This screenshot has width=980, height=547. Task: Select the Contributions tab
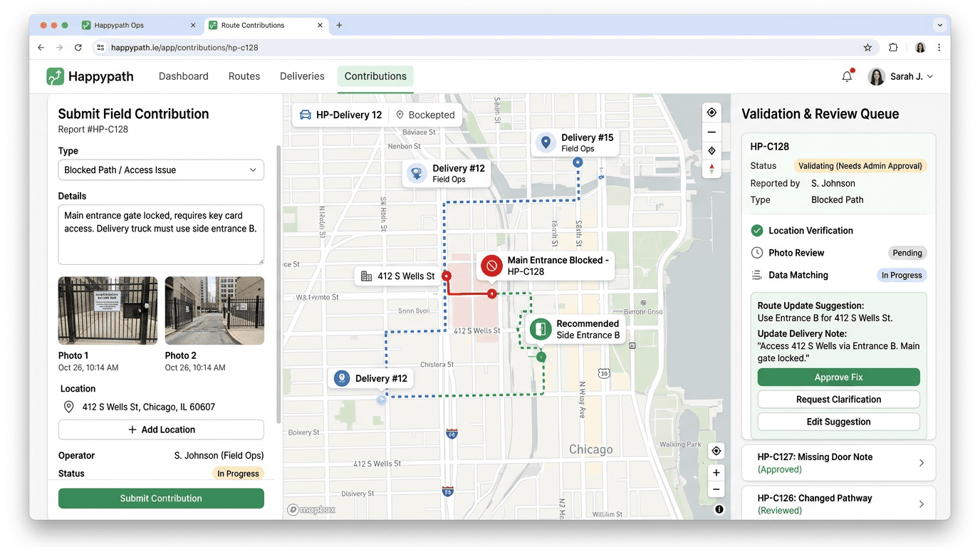click(x=375, y=76)
